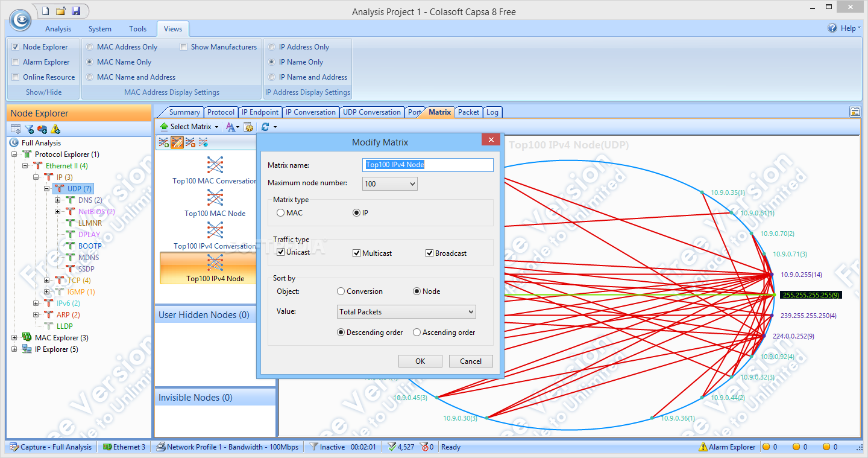The image size is (868, 458).
Task: Open the Total Packets value dropdown
Action: pyautogui.click(x=406, y=312)
